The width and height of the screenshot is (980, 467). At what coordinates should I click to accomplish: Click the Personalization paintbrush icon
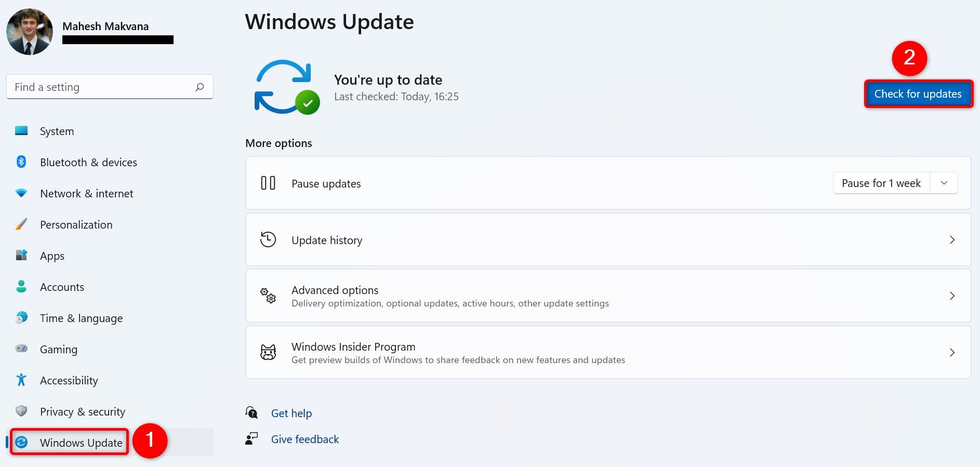pyautogui.click(x=21, y=224)
